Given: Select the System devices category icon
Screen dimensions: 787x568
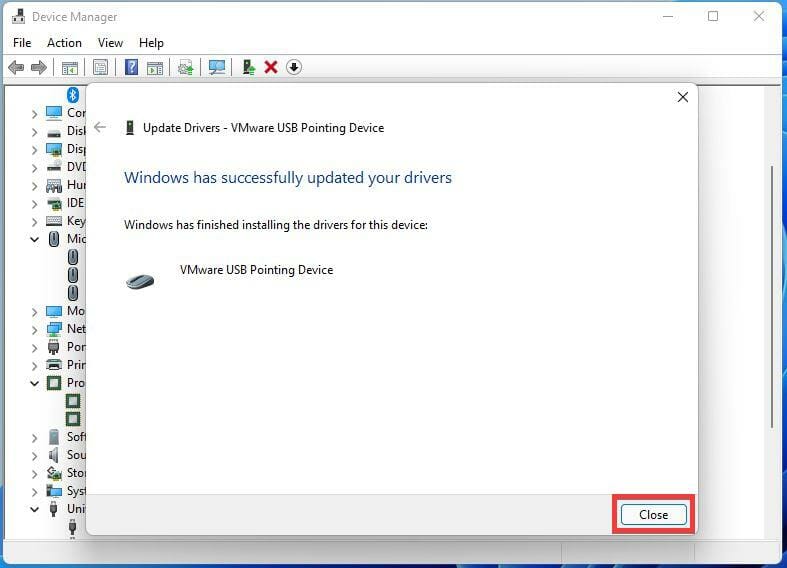Looking at the screenshot, I should point(54,491).
